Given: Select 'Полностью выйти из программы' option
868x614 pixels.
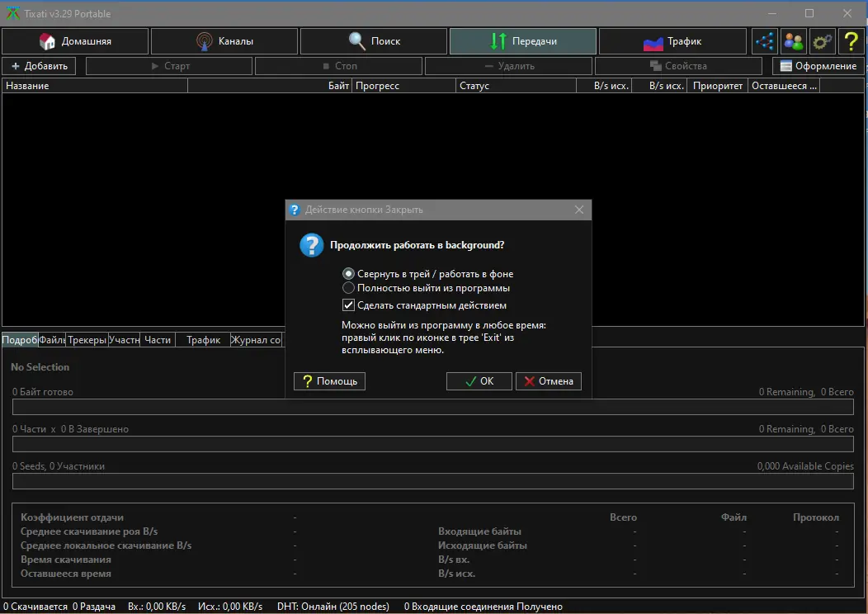Looking at the screenshot, I should [427, 288].
